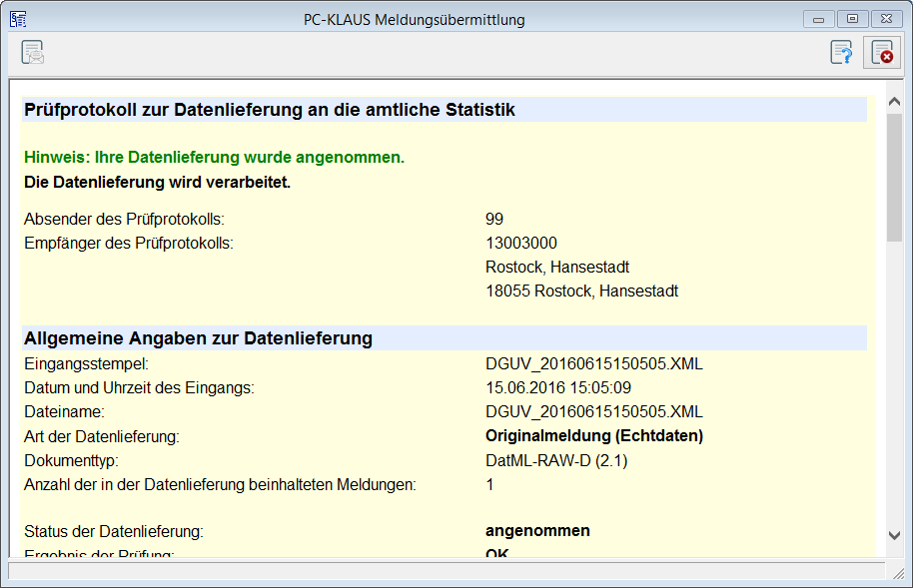
Task: Click the Prüfprotokoll zur Datenlieferung heading
Action: click(270, 110)
